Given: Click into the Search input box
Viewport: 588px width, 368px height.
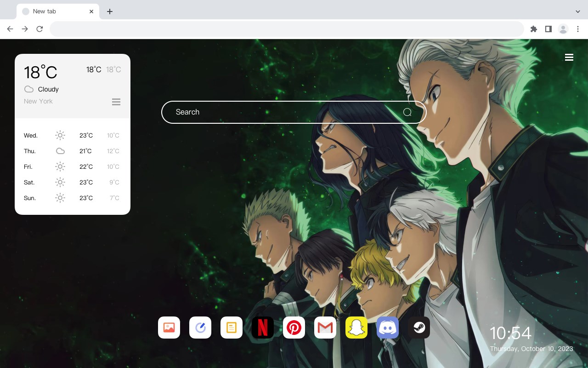Looking at the screenshot, I should tap(294, 112).
